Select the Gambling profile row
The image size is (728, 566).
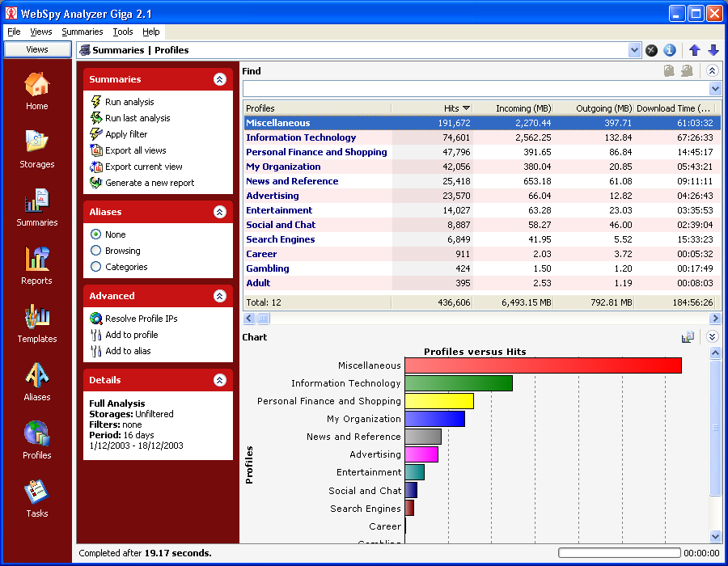(482, 268)
